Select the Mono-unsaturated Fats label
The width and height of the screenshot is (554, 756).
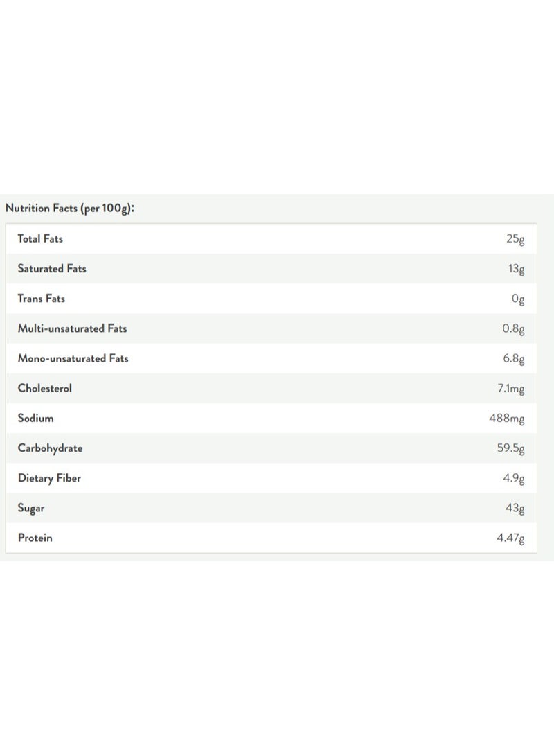[x=73, y=358]
